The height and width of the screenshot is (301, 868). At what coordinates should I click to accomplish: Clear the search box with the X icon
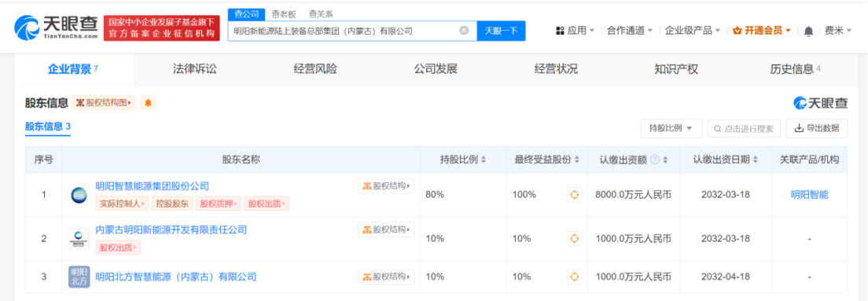(464, 31)
